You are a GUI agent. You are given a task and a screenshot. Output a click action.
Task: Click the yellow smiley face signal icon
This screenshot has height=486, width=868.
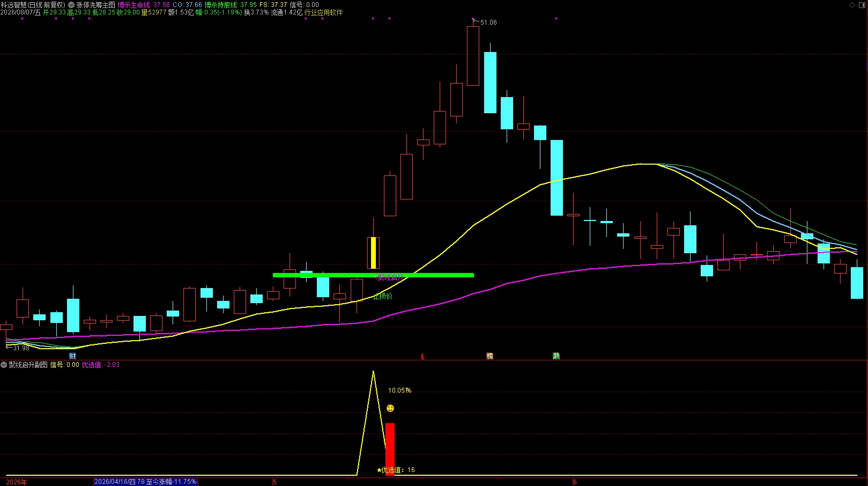click(x=390, y=408)
